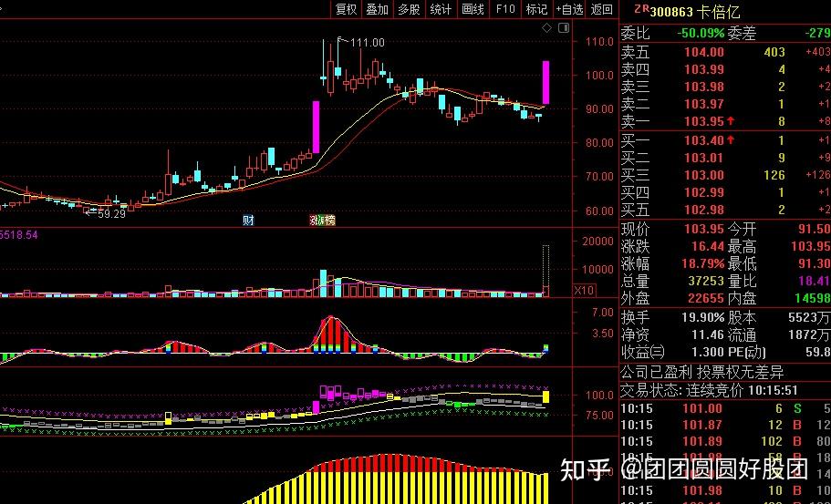Open the 统计 statistics menu

pyautogui.click(x=441, y=9)
